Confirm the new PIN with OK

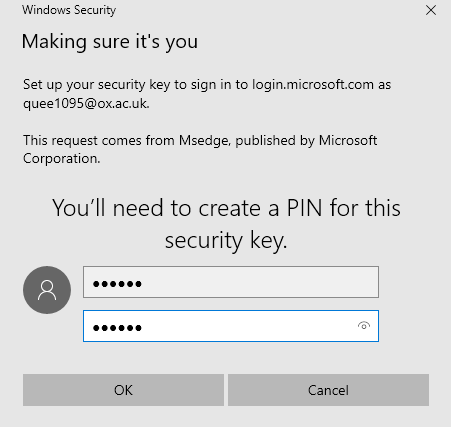[123, 390]
